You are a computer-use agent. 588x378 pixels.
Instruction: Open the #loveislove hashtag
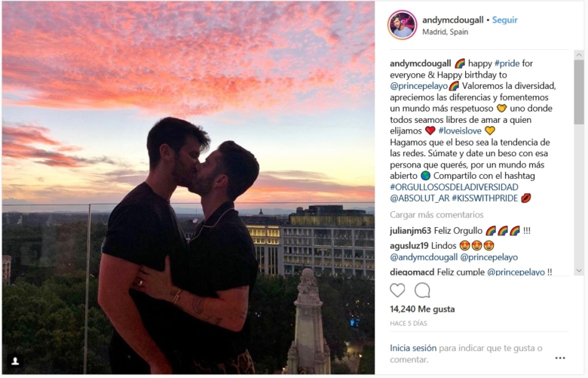pyautogui.click(x=460, y=131)
